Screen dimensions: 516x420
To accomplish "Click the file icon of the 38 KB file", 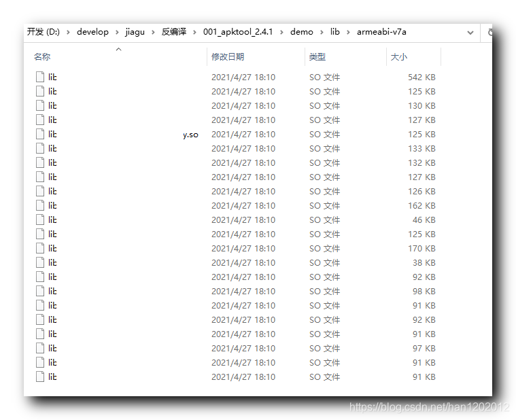I will pos(40,262).
